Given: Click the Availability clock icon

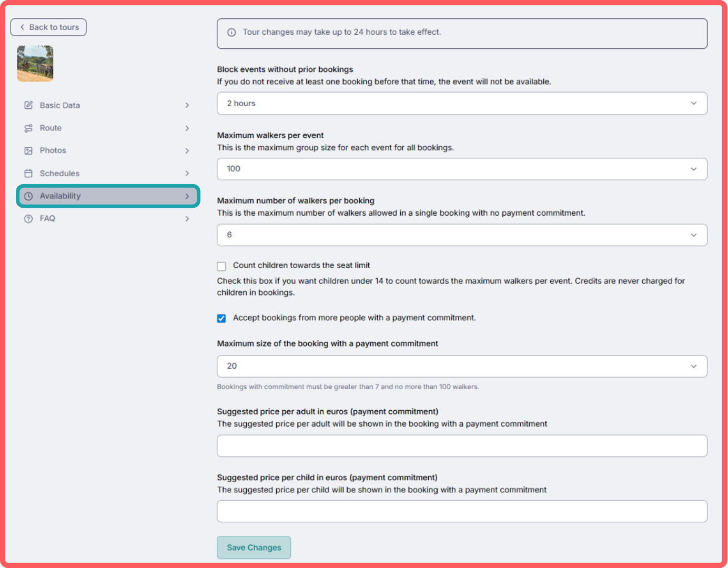Looking at the screenshot, I should [28, 196].
